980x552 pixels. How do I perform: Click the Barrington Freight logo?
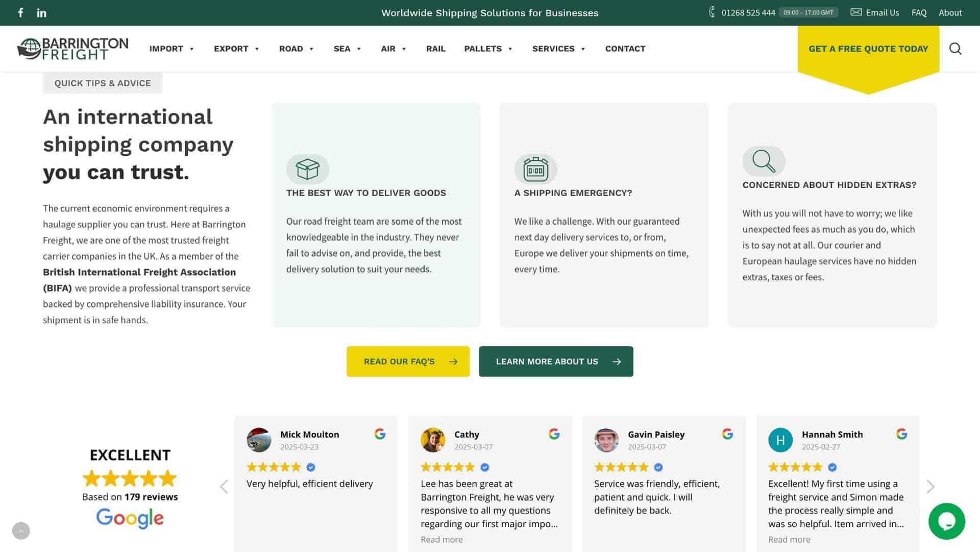click(x=72, y=49)
